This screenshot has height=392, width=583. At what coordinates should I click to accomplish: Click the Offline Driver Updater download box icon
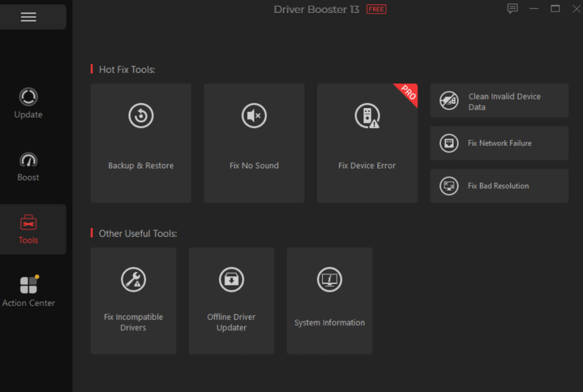point(231,279)
